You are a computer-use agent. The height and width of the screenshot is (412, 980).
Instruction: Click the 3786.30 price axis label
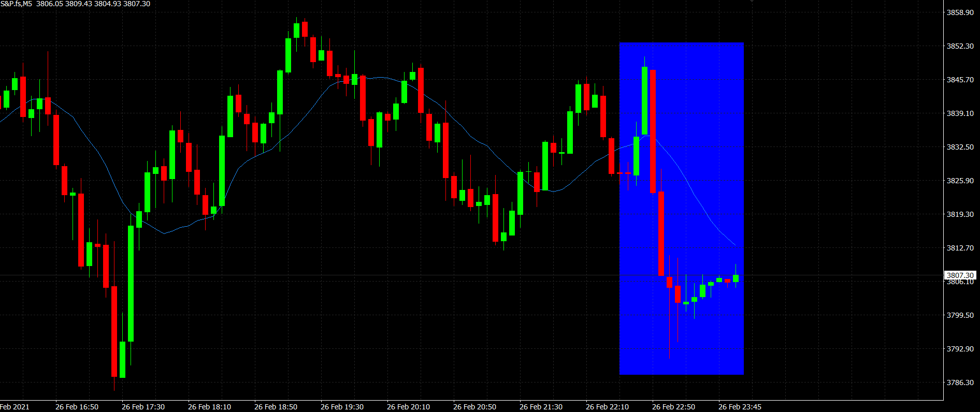[x=960, y=382]
